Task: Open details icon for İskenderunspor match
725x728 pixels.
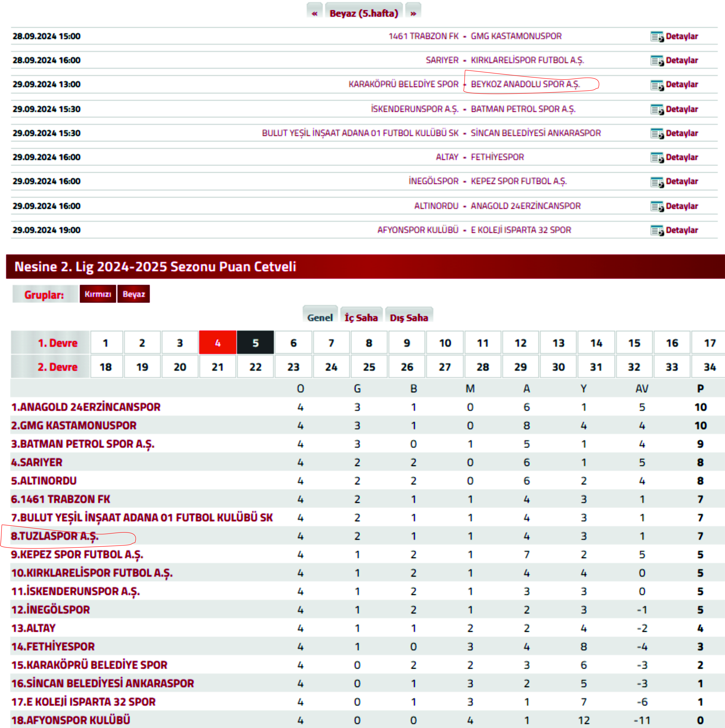Action: [657, 110]
